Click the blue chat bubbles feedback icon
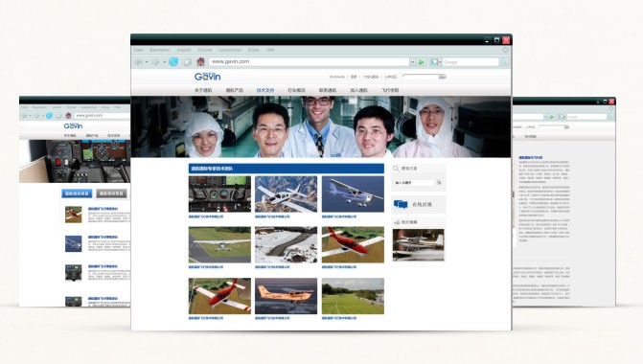Viewport: 643px width, 364px height. click(x=401, y=204)
